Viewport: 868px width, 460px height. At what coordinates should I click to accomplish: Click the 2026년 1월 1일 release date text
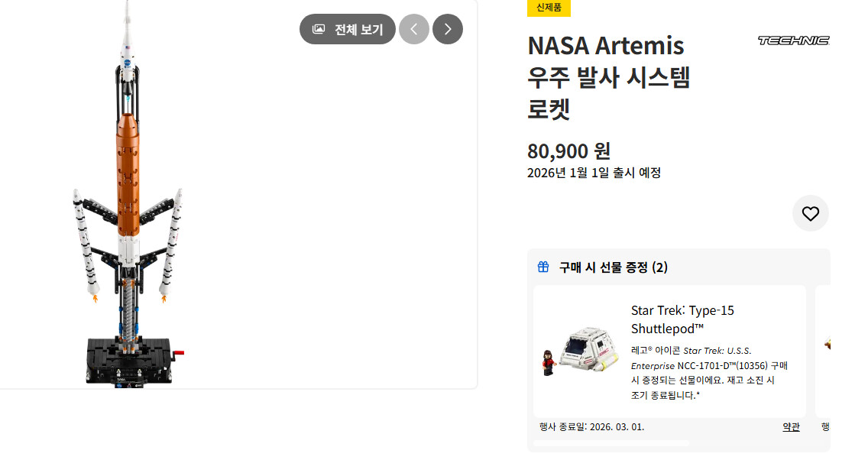pos(594,173)
